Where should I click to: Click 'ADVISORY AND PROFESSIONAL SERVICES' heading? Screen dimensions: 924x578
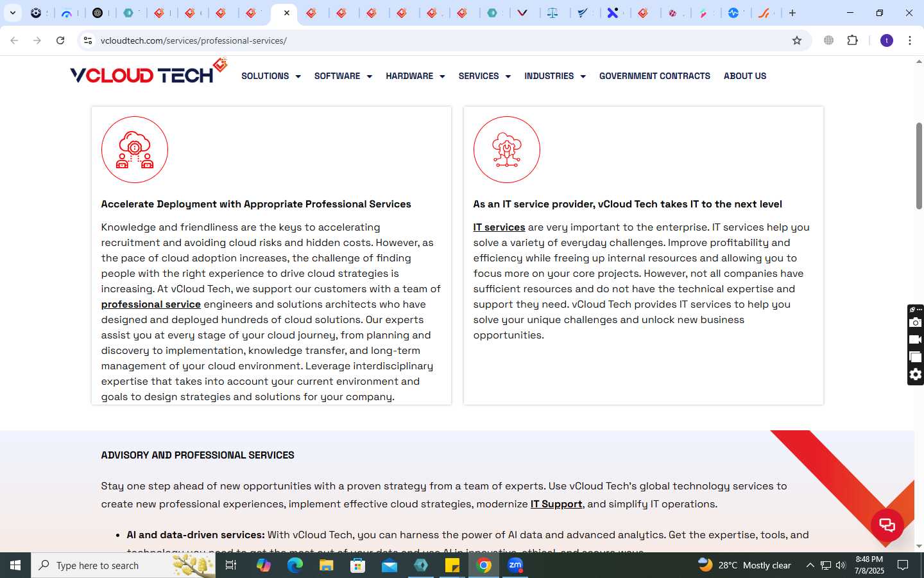(x=198, y=455)
